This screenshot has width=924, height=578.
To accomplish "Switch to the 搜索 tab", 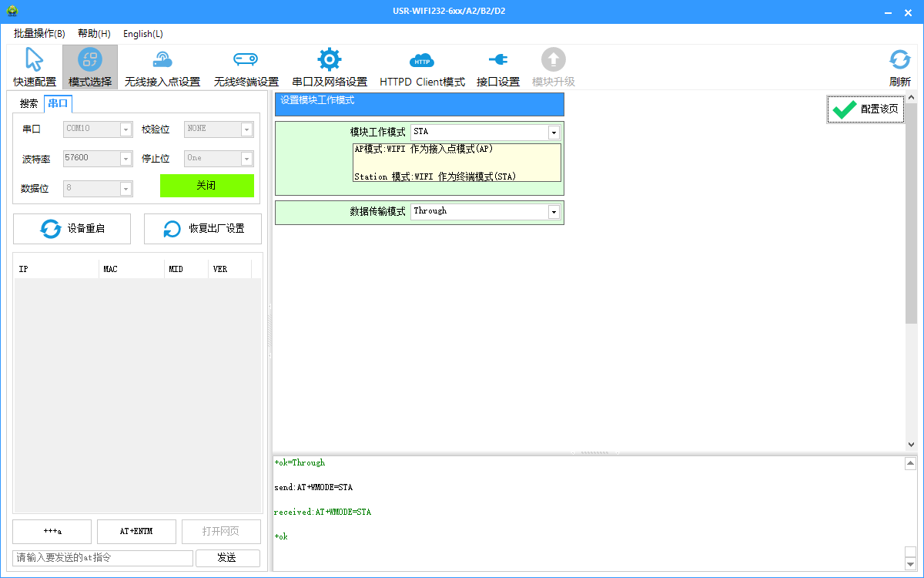I will tap(29, 104).
